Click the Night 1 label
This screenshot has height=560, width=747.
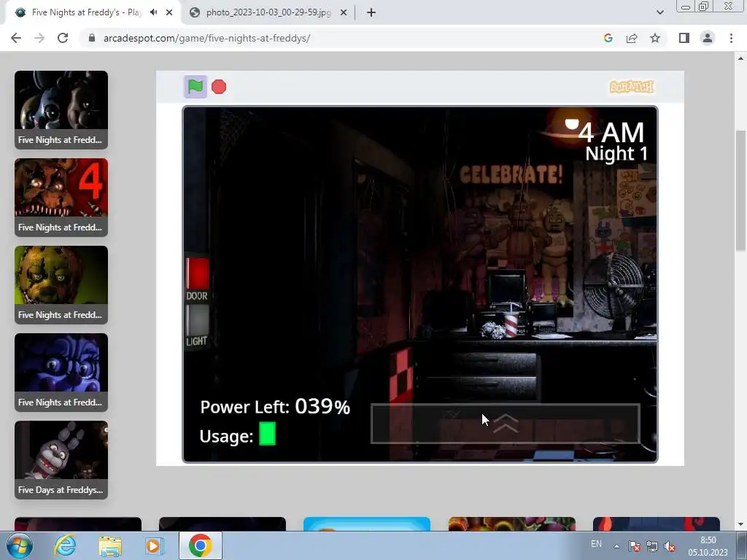tap(616, 154)
